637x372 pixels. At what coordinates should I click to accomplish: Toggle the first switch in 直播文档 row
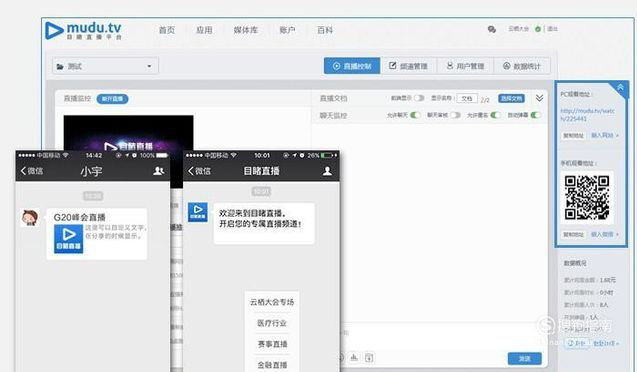(419, 98)
